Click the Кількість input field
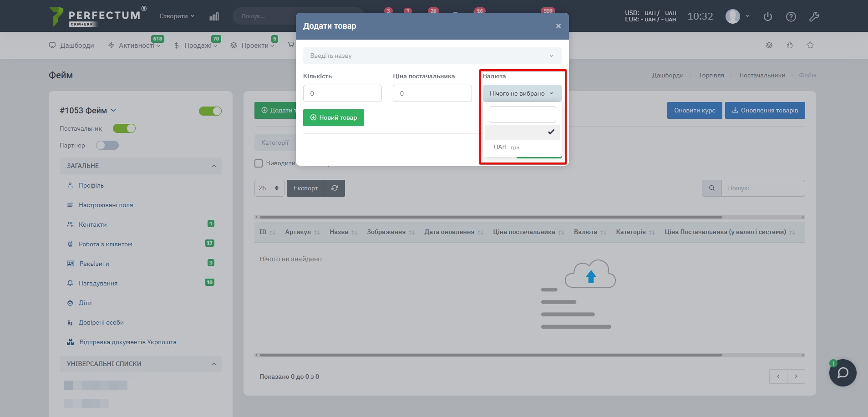Viewport: 868px width, 417px height. pyautogui.click(x=342, y=93)
